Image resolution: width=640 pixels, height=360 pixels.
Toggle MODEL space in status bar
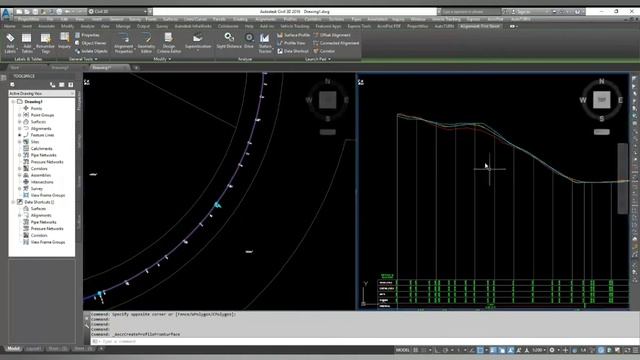[402, 350]
